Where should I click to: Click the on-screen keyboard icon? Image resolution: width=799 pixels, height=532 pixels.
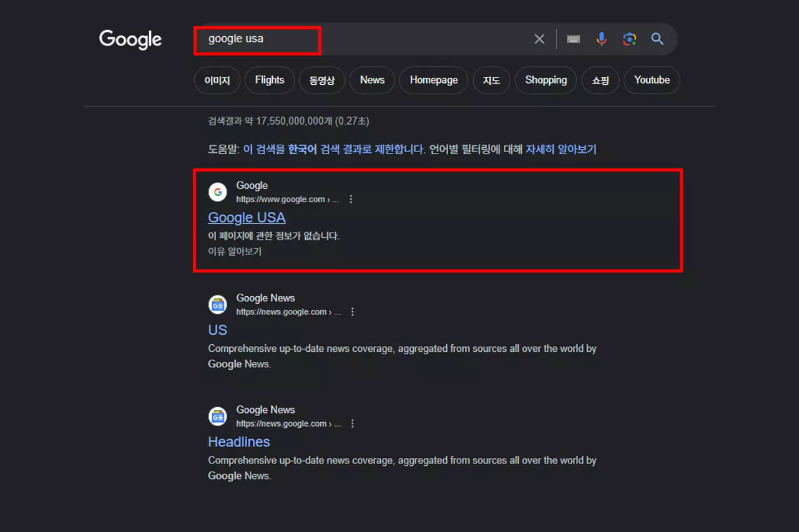573,39
